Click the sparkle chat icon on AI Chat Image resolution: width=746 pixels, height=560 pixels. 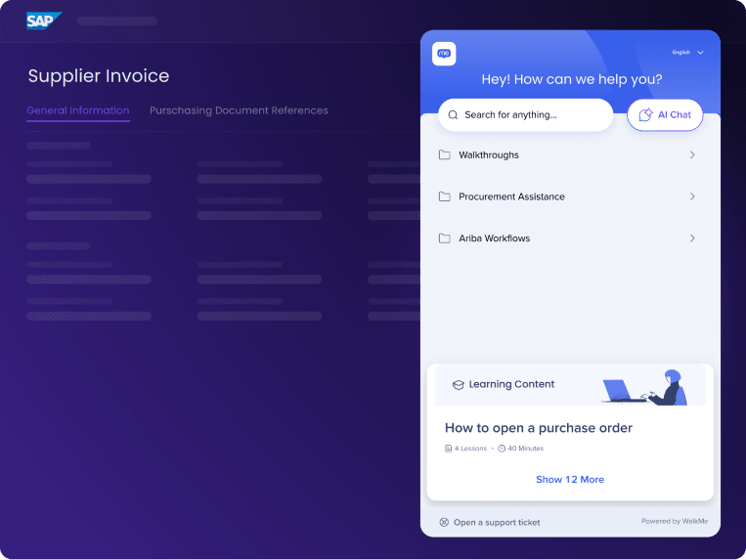pyautogui.click(x=645, y=114)
